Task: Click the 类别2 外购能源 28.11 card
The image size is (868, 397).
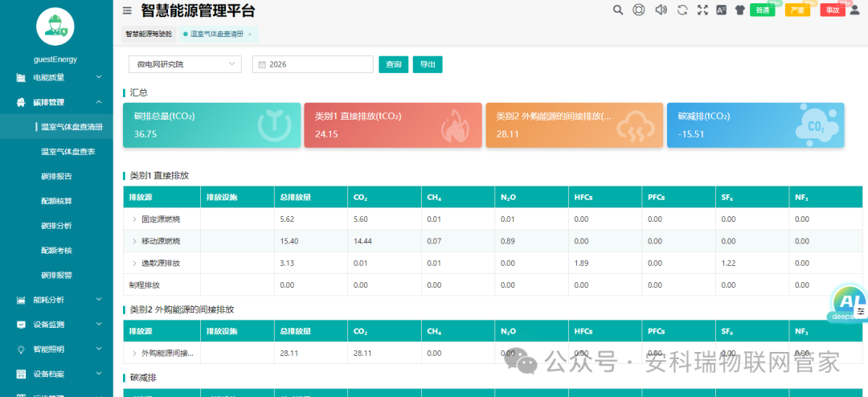Action: 575,125
